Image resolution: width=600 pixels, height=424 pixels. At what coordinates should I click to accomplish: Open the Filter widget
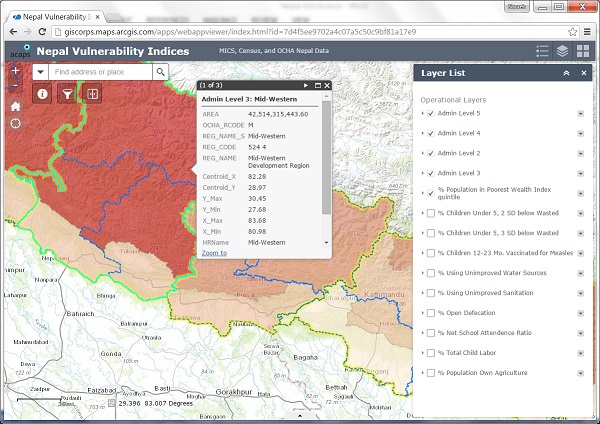67,94
